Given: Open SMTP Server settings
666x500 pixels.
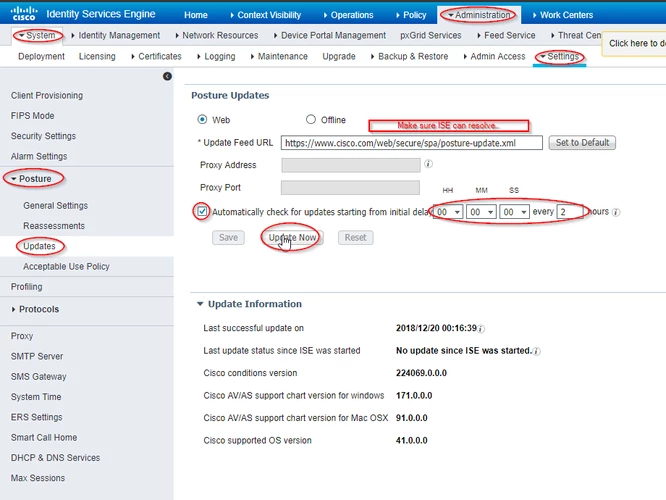Looking at the screenshot, I should (37, 356).
